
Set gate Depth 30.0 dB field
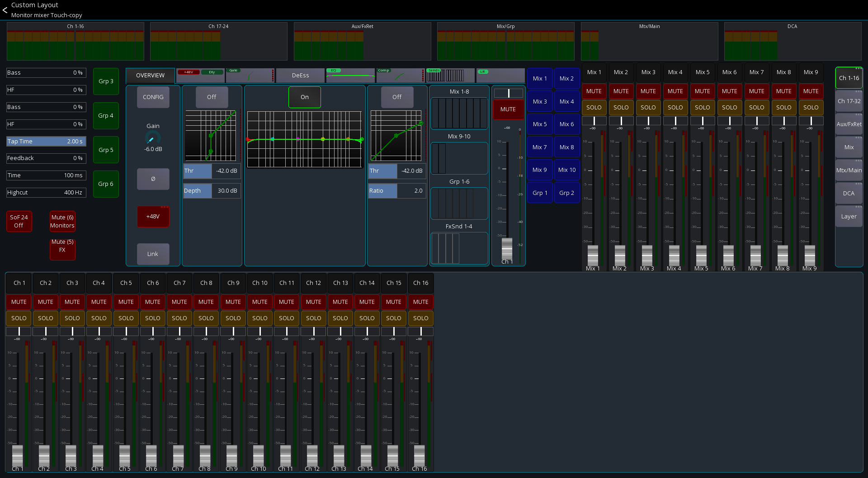[x=212, y=191]
